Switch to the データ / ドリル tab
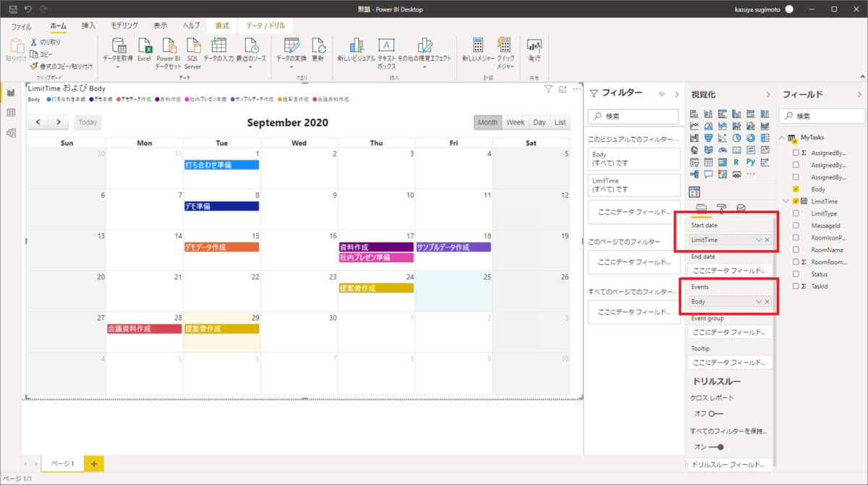Screen dimensions: 868x485 265,26
